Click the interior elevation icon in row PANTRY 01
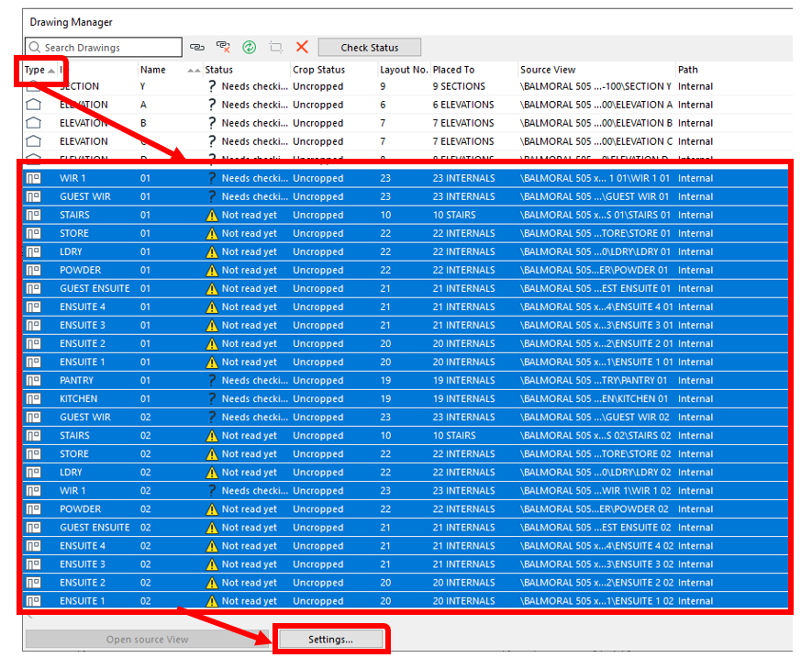The width and height of the screenshot is (812, 658). (34, 380)
